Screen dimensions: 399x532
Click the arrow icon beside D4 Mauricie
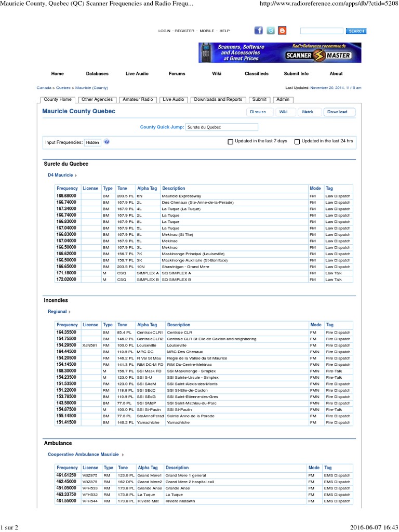pos(76,176)
